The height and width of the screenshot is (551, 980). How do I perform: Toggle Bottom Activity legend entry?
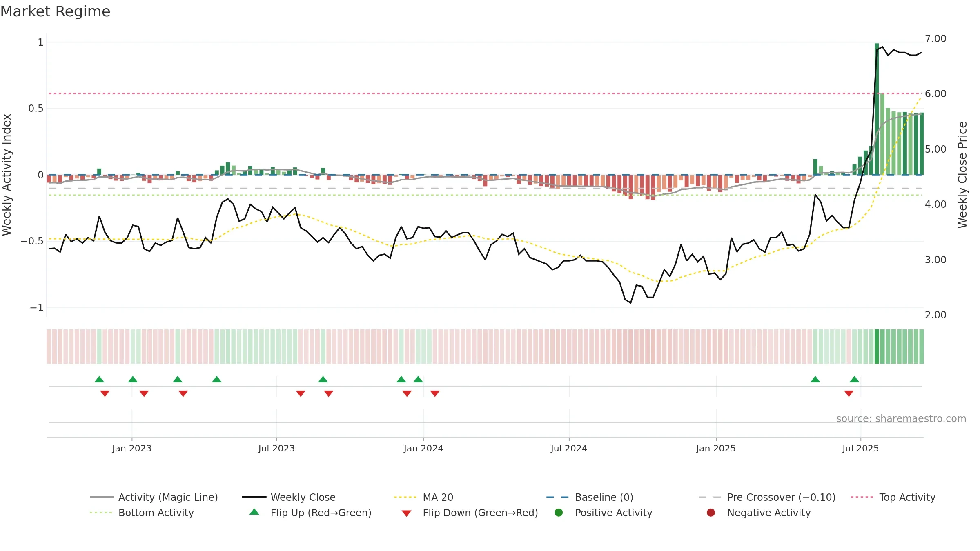142,513
